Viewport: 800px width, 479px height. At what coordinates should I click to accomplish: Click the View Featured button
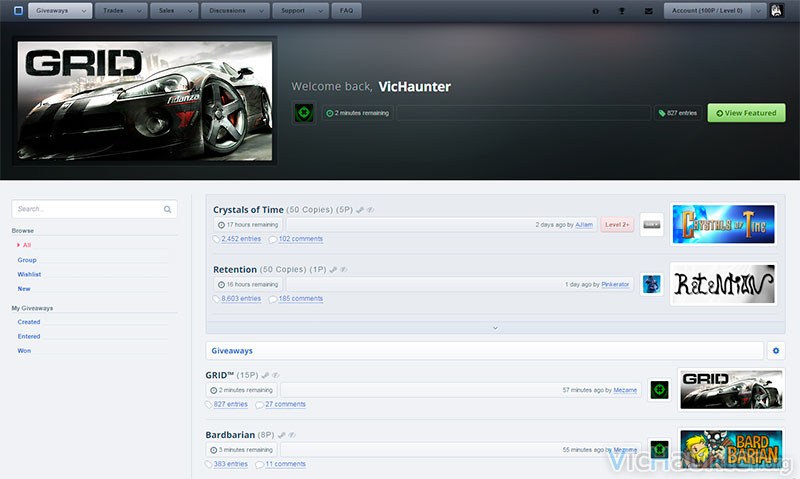pyautogui.click(x=746, y=113)
